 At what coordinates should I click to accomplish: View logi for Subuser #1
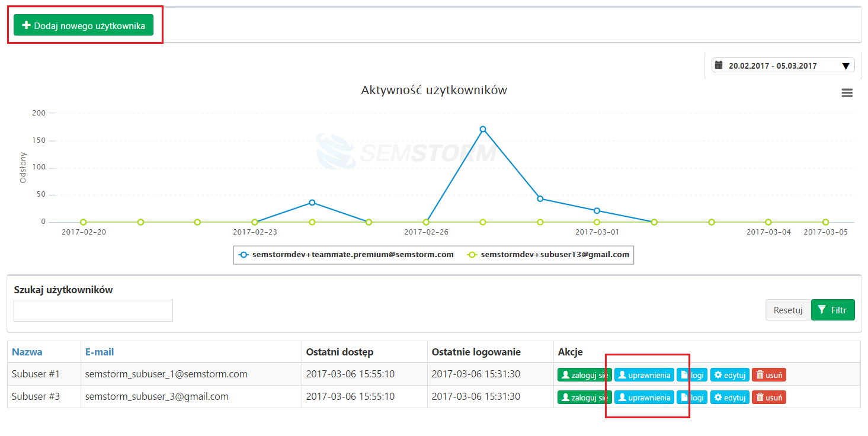click(x=692, y=375)
